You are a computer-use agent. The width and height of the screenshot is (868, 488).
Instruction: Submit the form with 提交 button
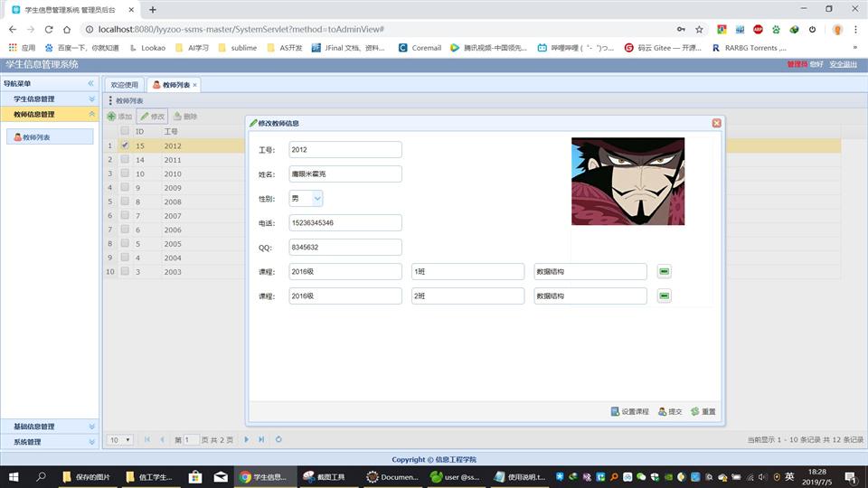click(x=670, y=411)
